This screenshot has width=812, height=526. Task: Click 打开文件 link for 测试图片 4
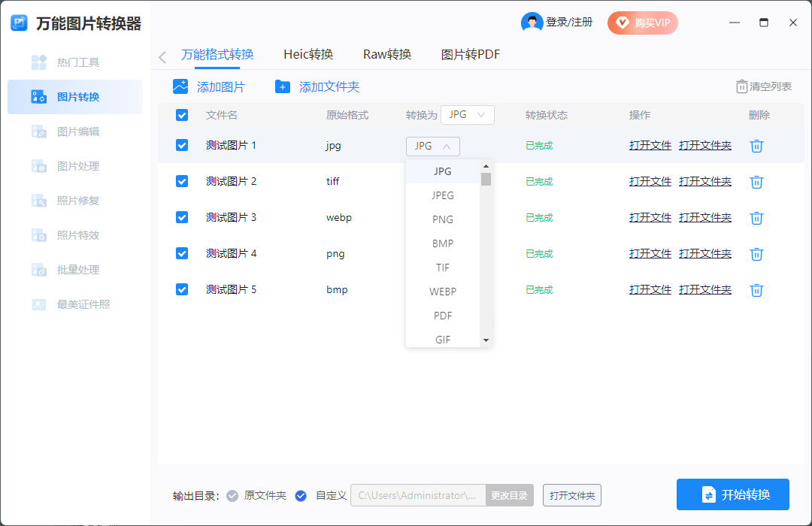tap(650, 254)
